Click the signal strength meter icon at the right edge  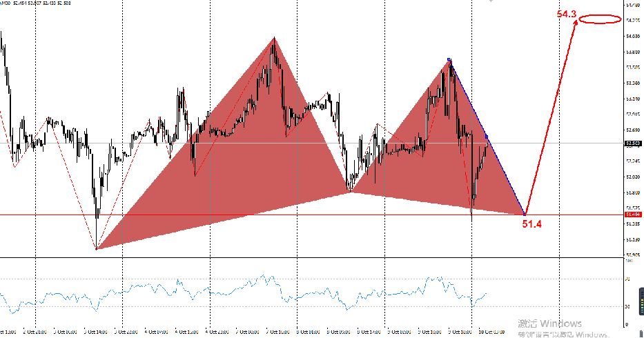(x=641, y=300)
